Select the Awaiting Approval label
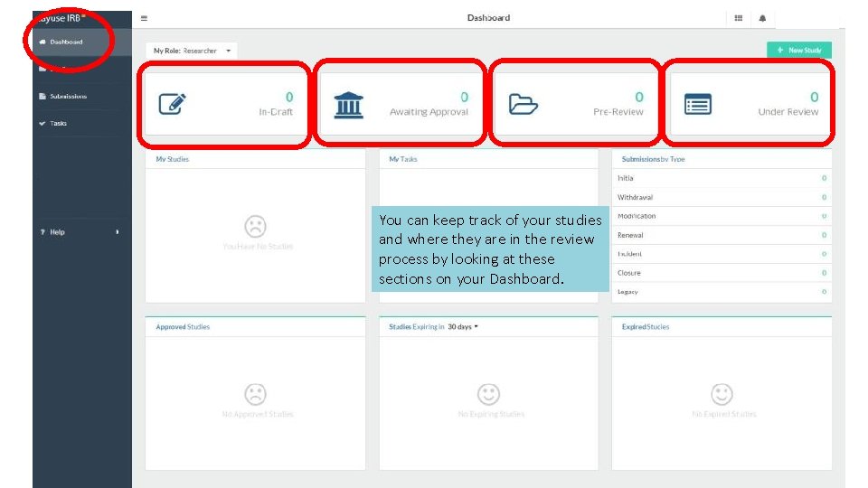 coord(429,112)
